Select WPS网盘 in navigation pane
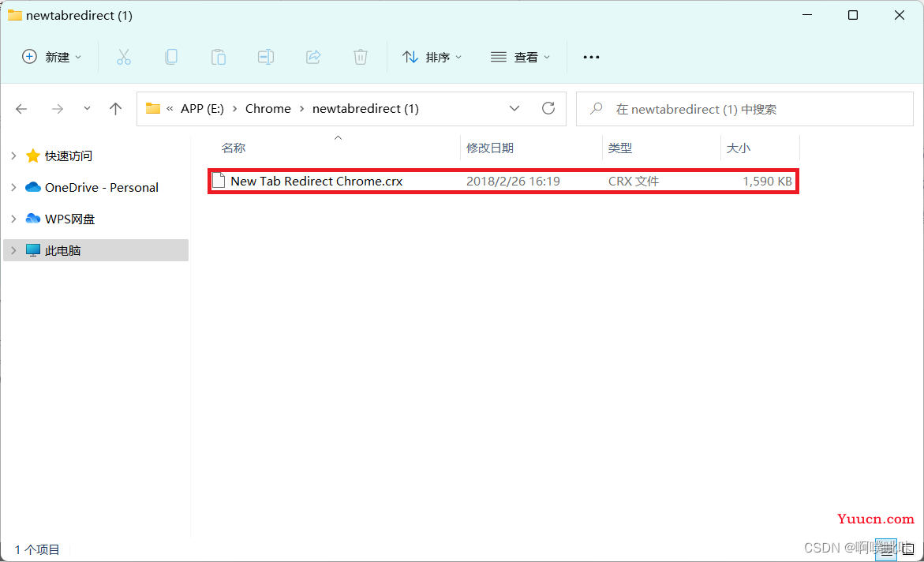 (x=69, y=219)
